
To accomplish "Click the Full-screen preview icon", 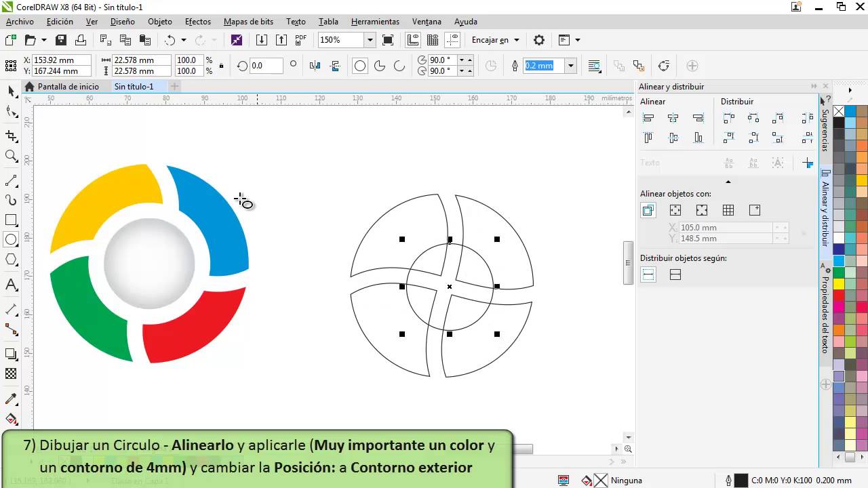I will (x=388, y=40).
